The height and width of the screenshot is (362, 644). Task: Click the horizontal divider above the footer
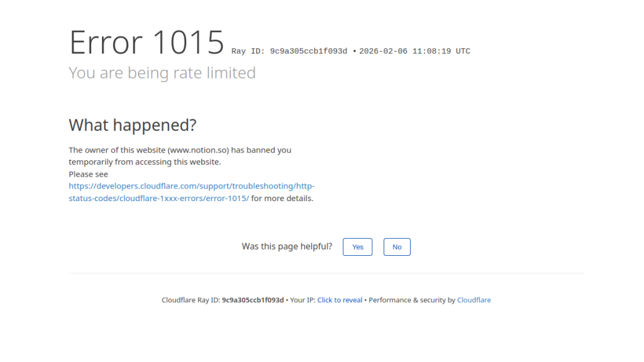tap(326, 273)
